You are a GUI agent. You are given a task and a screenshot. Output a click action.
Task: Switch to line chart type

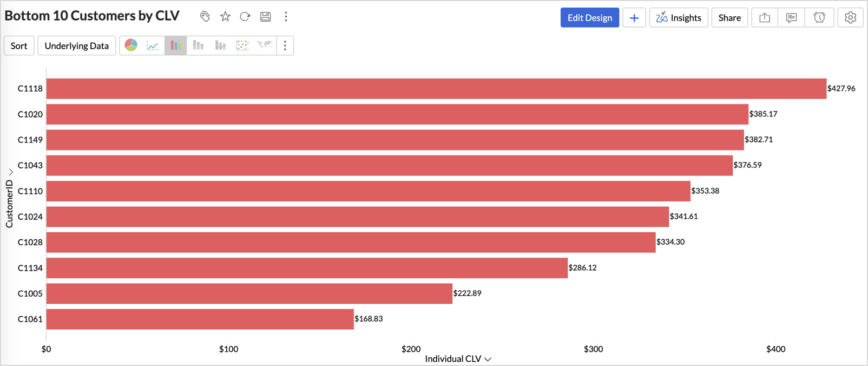point(153,45)
